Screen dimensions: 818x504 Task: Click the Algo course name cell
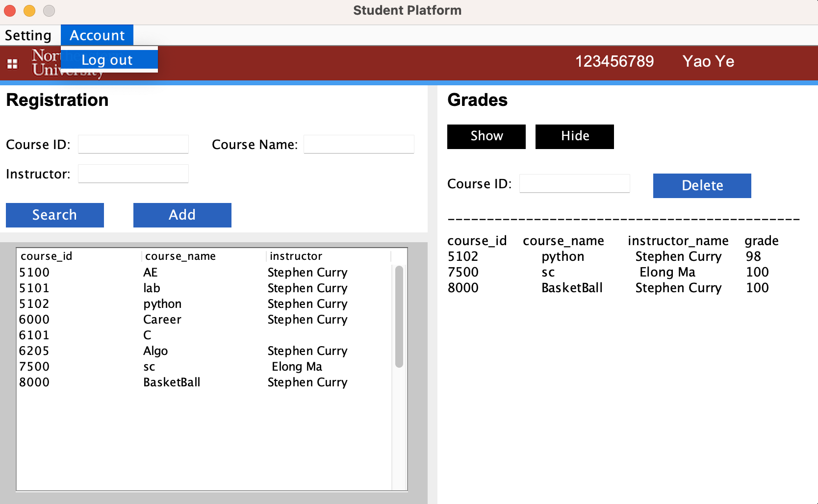tap(155, 351)
